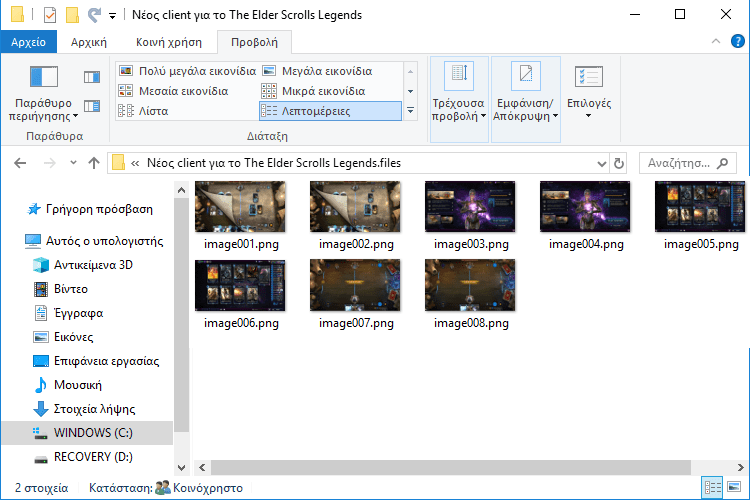Screen dimensions: 750x500
Task: Expand the layout gallery more arrow
Action: (x=410, y=111)
